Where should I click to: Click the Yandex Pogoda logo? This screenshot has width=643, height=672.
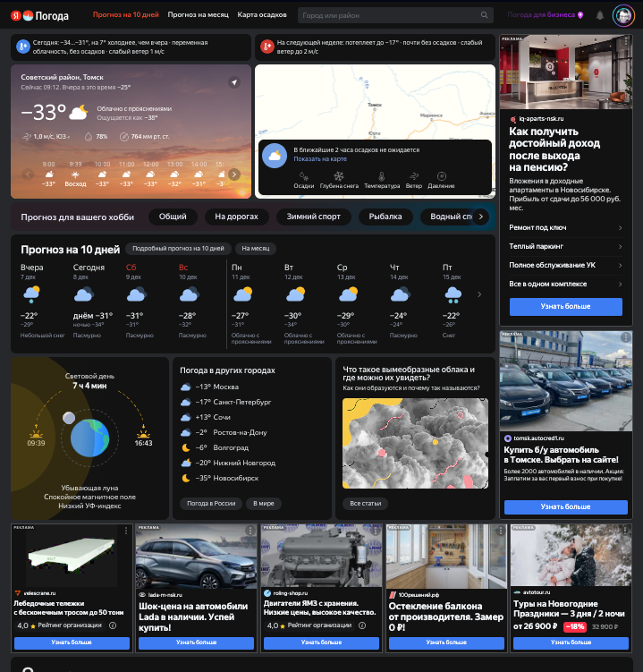click(x=38, y=15)
